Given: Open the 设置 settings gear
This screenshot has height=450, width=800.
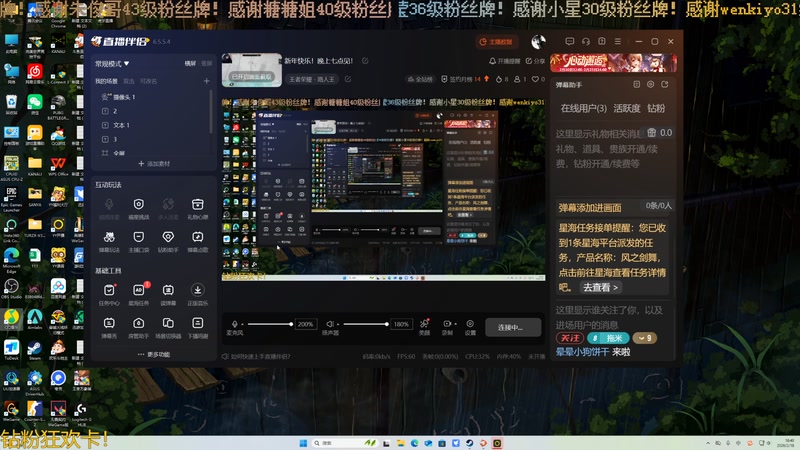Looking at the screenshot, I should [470, 327].
